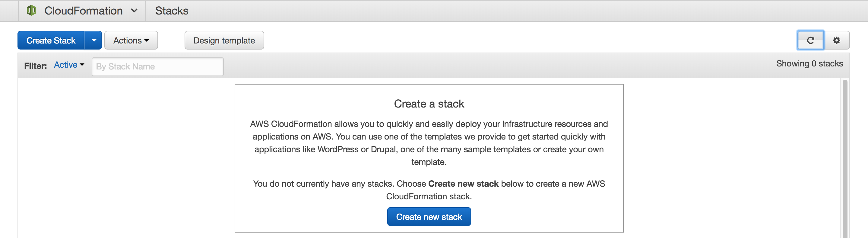Viewport: 868px width, 238px height.
Task: Click the Create a stack heading
Action: 429,104
